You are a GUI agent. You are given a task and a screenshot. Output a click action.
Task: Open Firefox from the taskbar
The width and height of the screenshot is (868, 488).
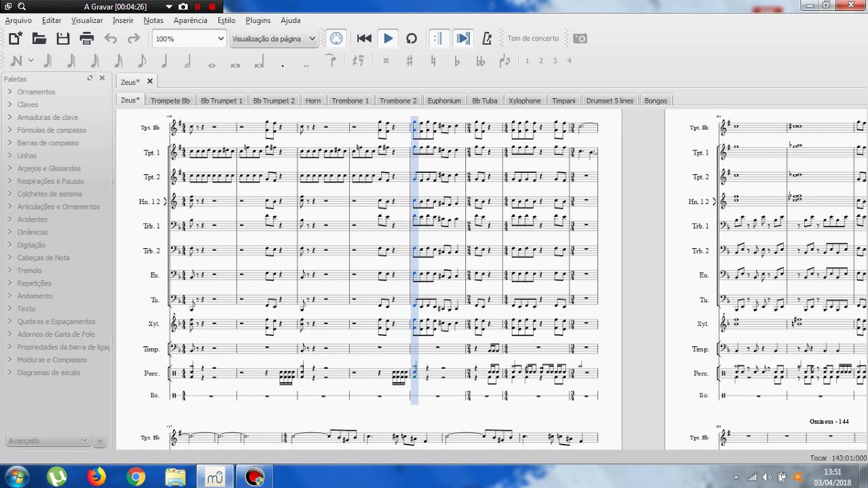[x=96, y=476]
